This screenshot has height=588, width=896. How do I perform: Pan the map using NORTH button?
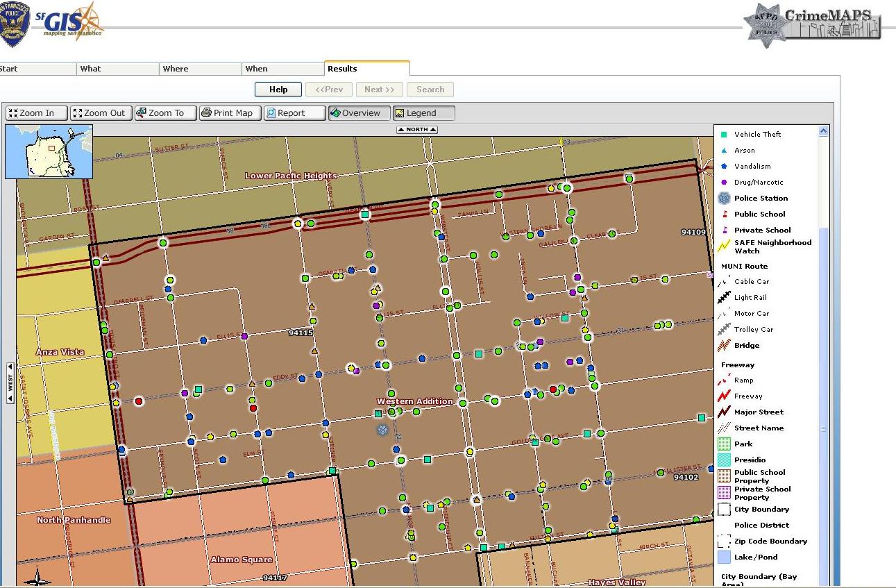click(417, 130)
